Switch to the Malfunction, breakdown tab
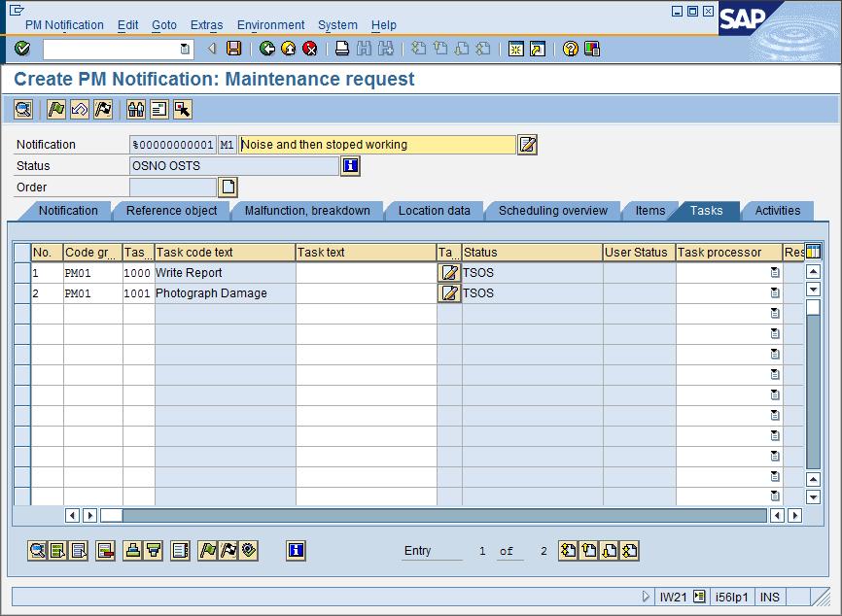 [x=307, y=211]
